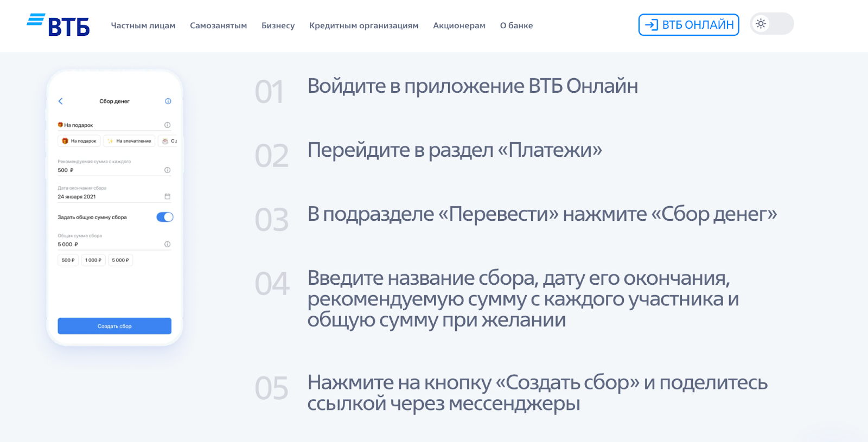Choose the 5 000 ₽ preset chip
868x442 pixels.
click(120, 260)
